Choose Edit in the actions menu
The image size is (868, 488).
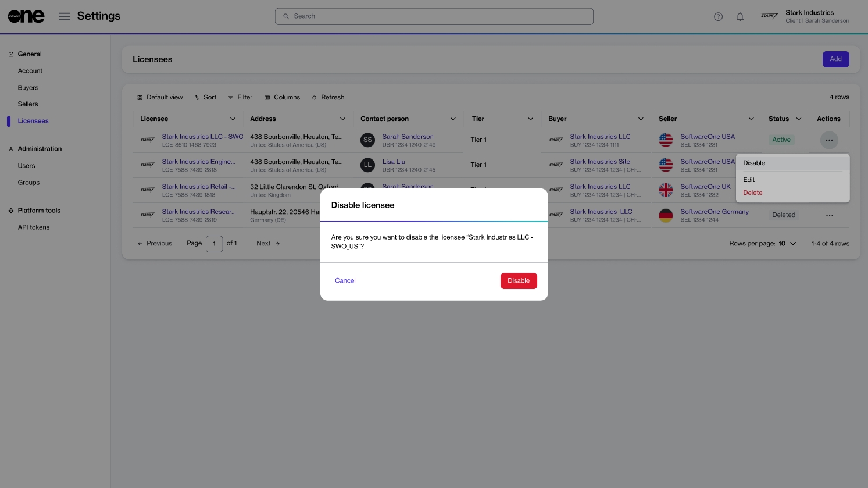[x=749, y=180]
